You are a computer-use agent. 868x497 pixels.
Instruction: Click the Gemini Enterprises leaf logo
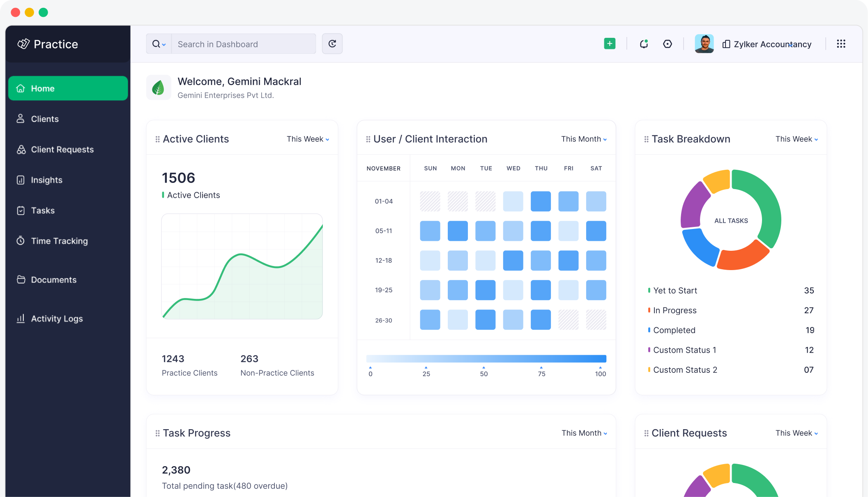(159, 87)
